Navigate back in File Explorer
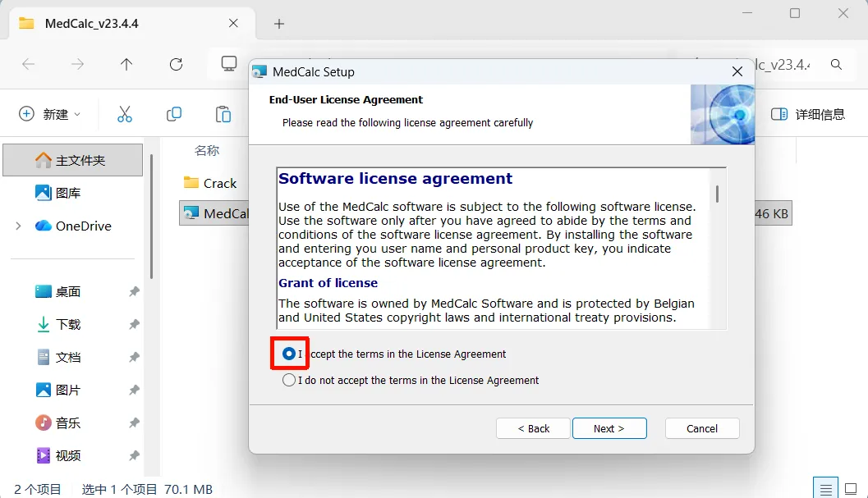Image resolution: width=868 pixels, height=498 pixels. [x=28, y=64]
